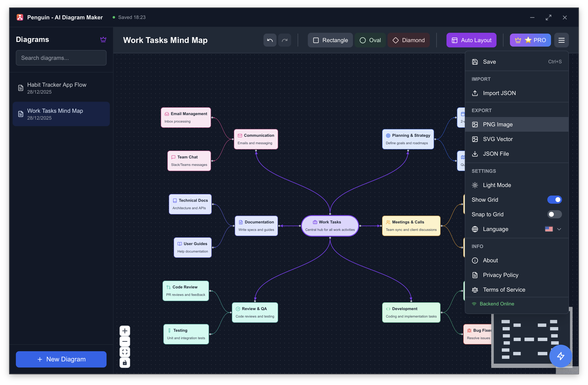
Task: Apply Auto Layout to diagram
Action: [x=471, y=40]
